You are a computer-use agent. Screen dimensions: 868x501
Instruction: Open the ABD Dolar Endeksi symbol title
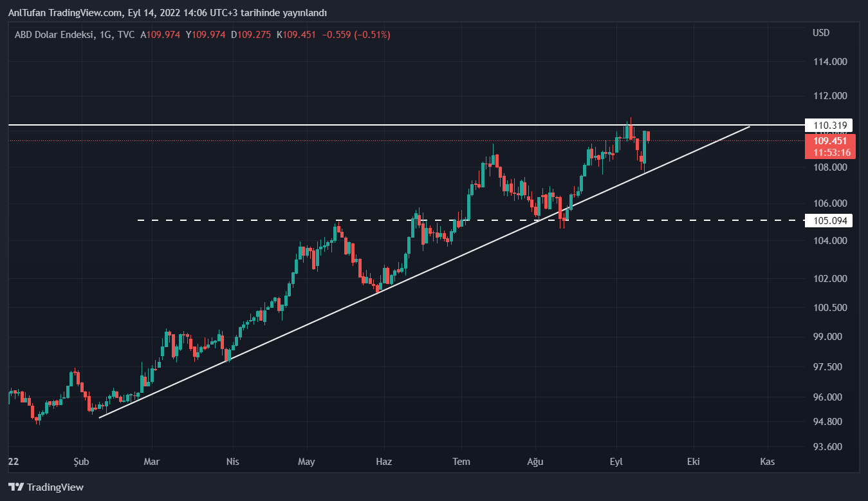(x=54, y=35)
